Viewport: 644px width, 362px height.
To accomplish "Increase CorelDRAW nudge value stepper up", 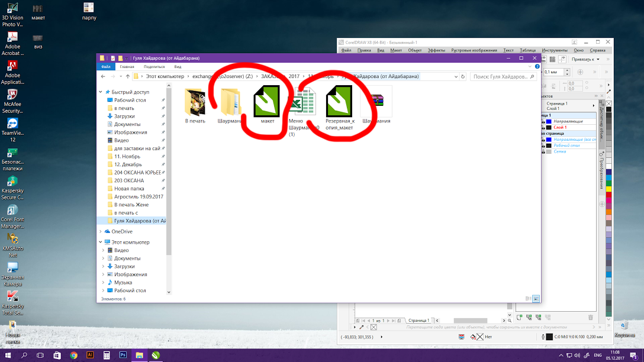I will point(567,70).
